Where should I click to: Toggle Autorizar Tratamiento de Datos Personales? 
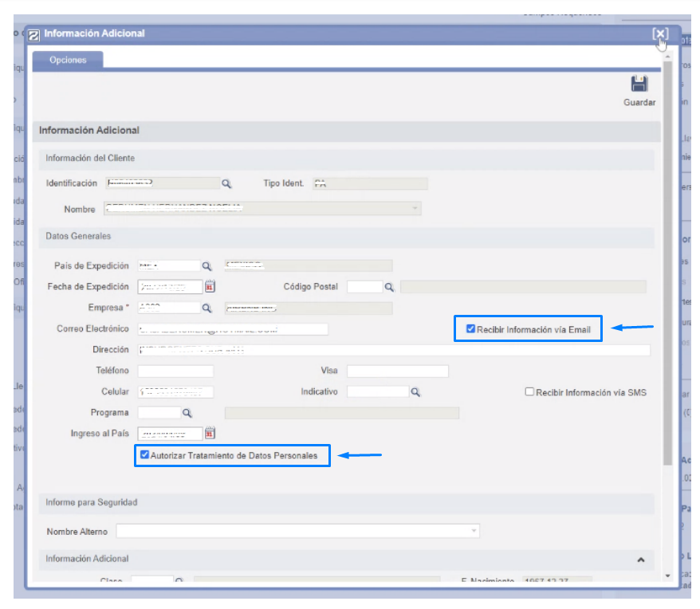(x=144, y=455)
